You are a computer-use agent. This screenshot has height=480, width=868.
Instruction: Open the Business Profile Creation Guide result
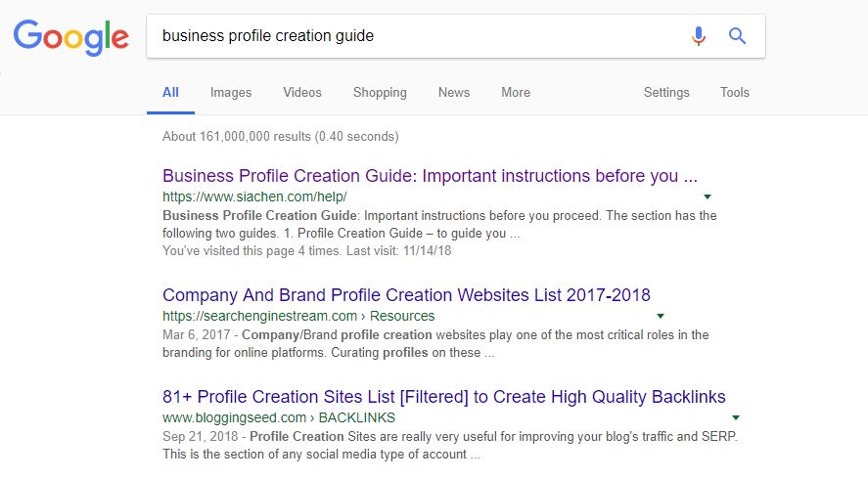click(x=430, y=176)
